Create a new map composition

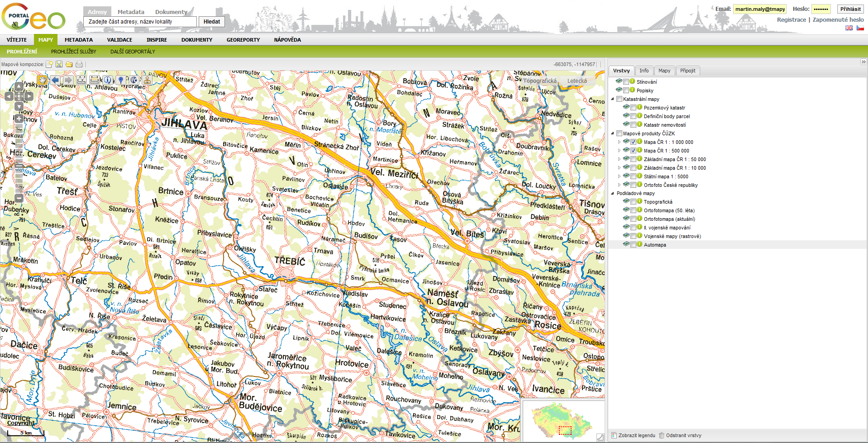(x=49, y=64)
